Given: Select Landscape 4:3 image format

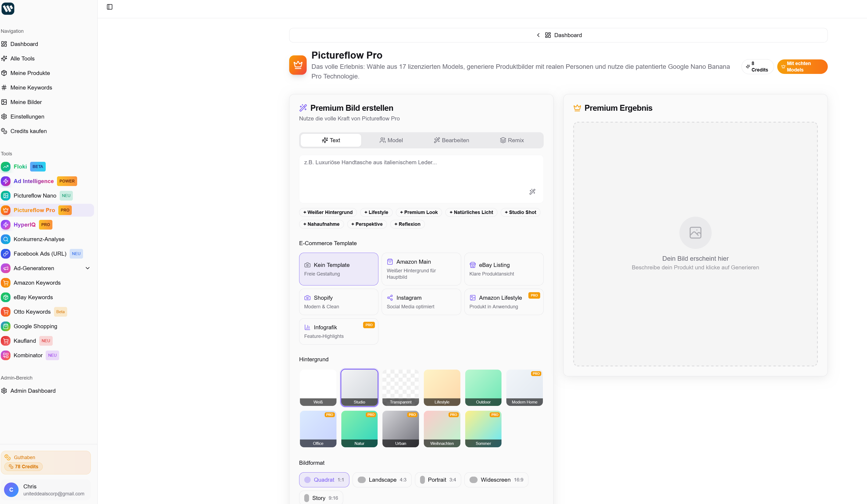Looking at the screenshot, I should tap(382, 480).
